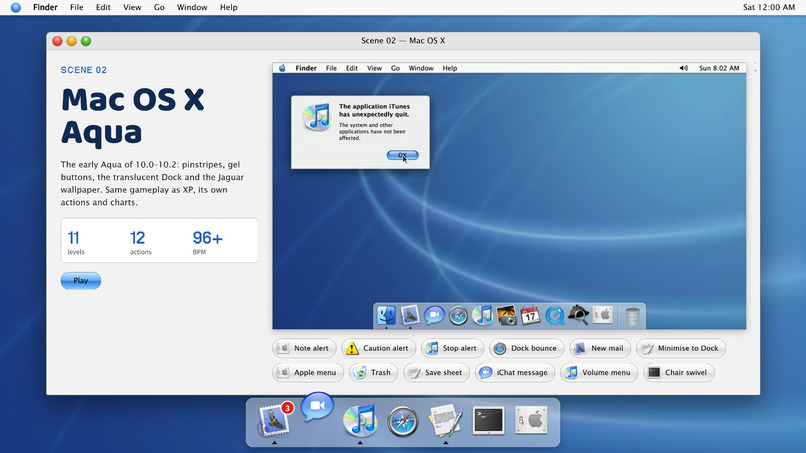The width and height of the screenshot is (806, 453).
Task: Open File menu in top menu bar
Action: pyautogui.click(x=77, y=7)
